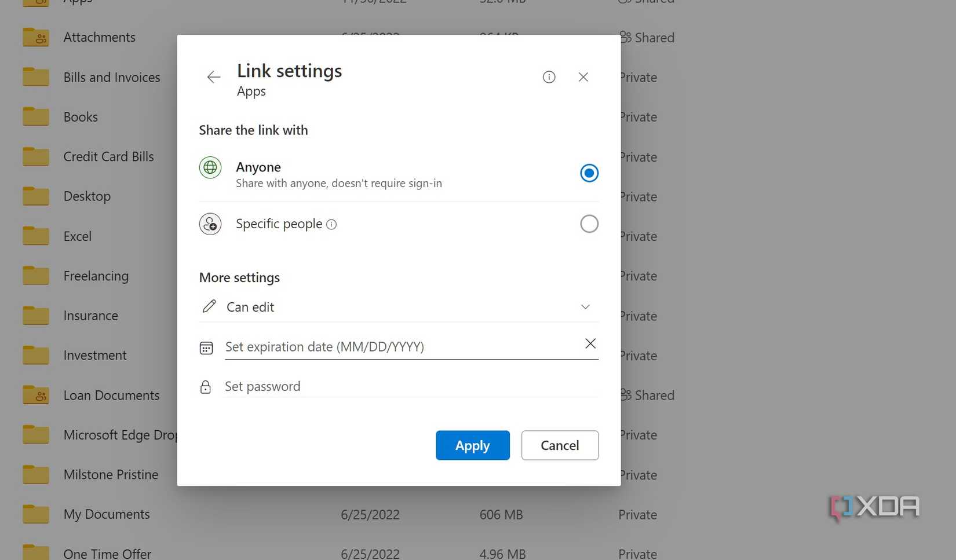Click the globe icon beside Anyone
956x560 pixels.
210,167
